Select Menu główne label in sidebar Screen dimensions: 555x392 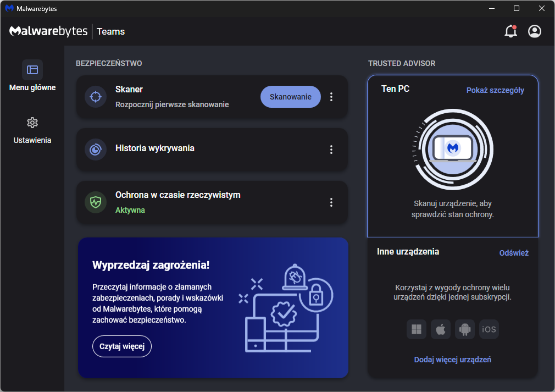tap(32, 87)
